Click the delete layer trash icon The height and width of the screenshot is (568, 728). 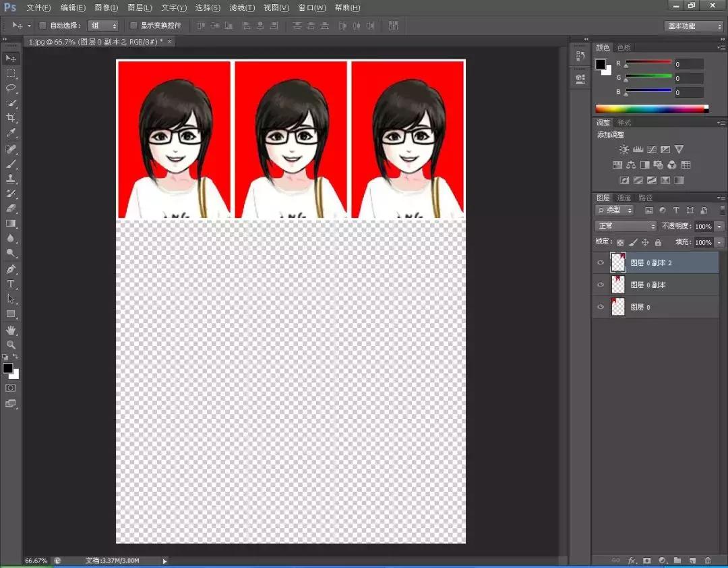708,561
